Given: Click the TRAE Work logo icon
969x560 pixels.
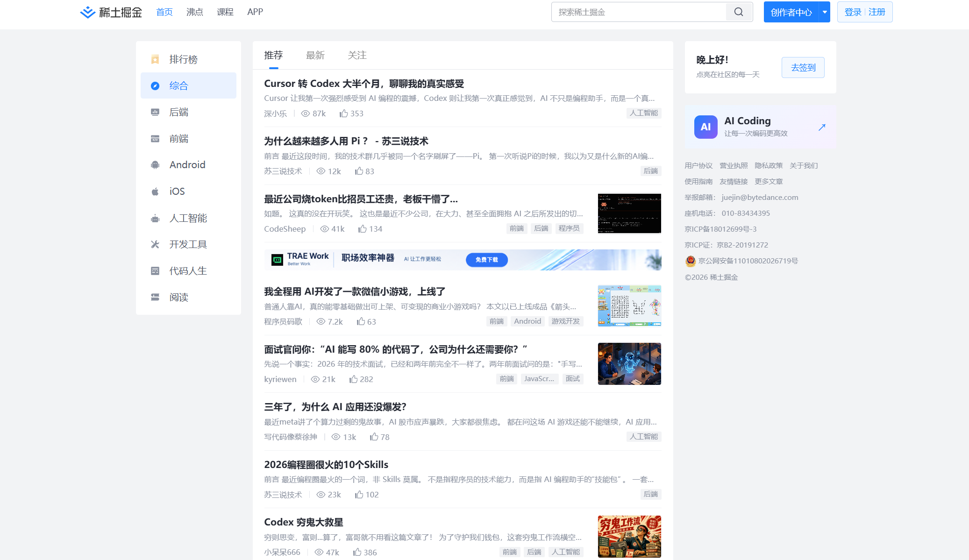Looking at the screenshot, I should 277,260.
